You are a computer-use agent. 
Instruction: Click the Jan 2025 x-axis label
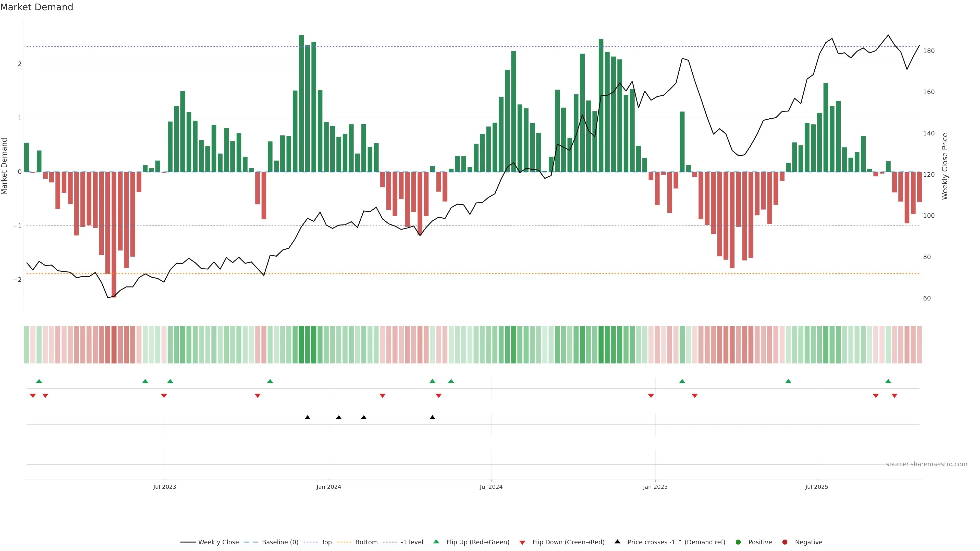pyautogui.click(x=655, y=487)
